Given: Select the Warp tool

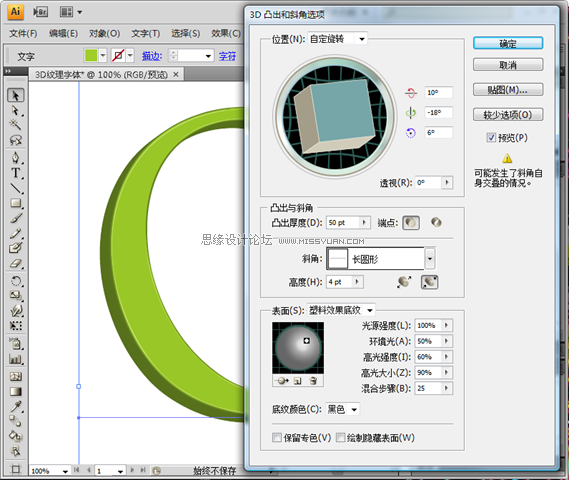Looking at the screenshot, I should [x=16, y=311].
